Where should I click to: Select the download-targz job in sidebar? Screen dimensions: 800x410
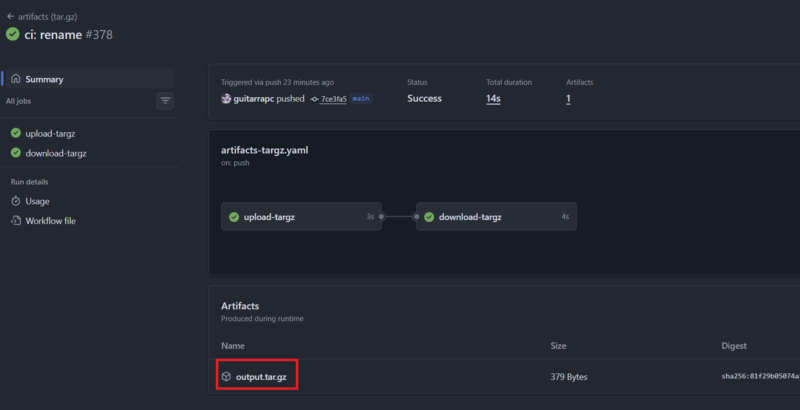(56, 153)
